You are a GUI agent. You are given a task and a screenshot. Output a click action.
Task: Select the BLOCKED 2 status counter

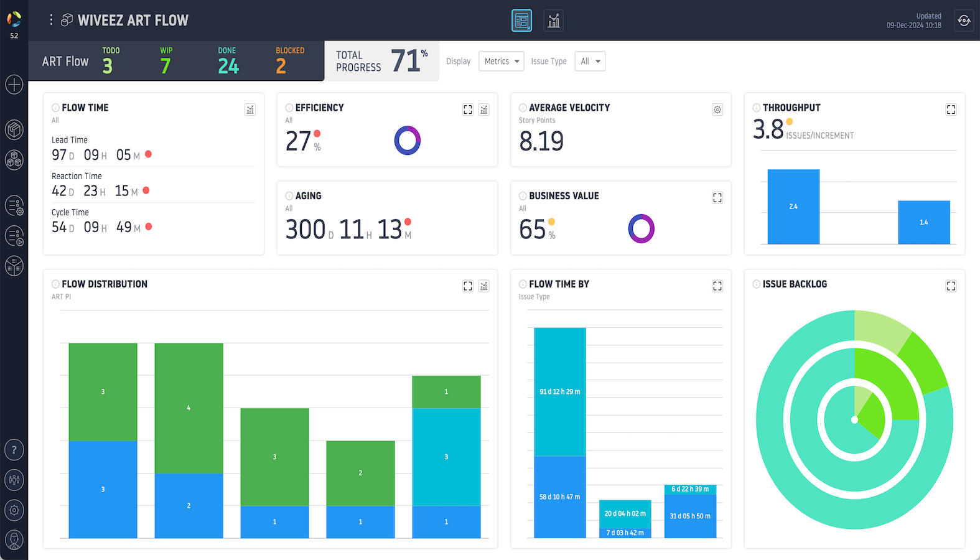290,60
